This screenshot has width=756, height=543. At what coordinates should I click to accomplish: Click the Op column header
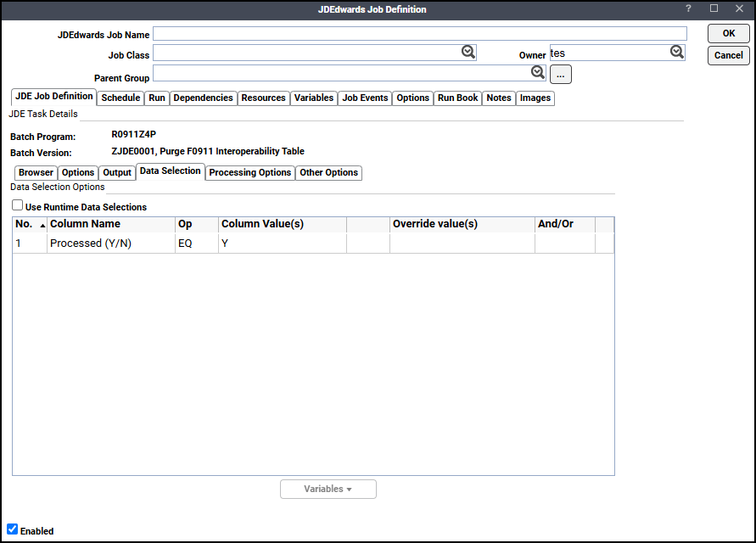[197, 224]
